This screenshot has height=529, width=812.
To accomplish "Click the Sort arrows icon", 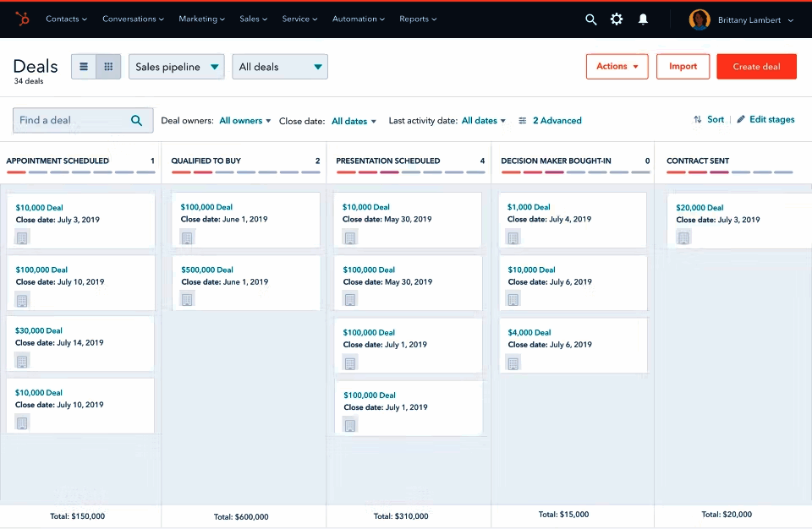I will (x=698, y=119).
